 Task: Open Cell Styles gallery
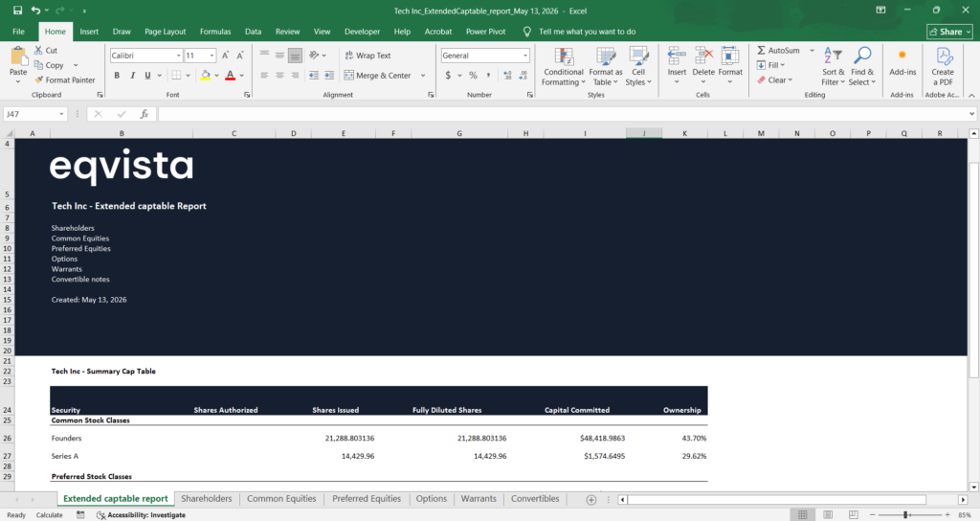point(638,66)
